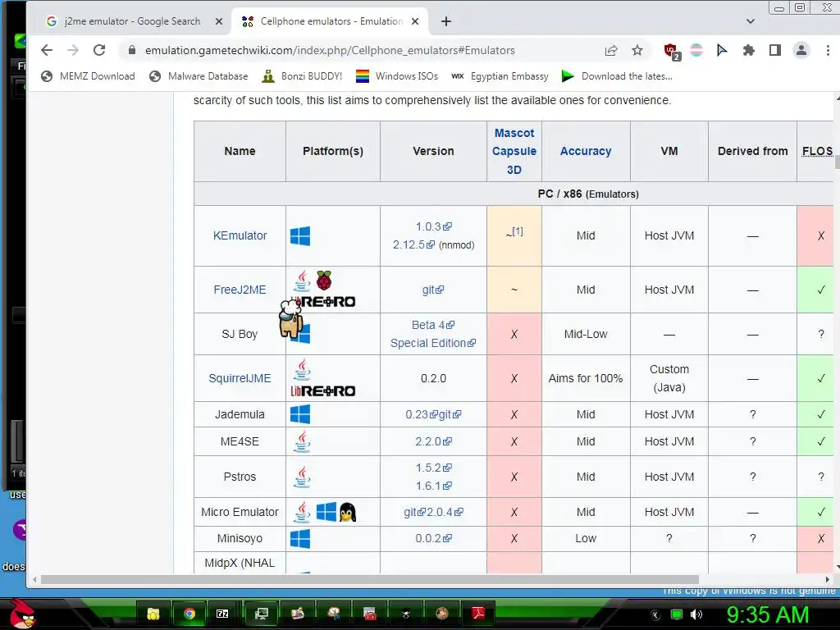Click the volume speaker tray icon

click(x=696, y=614)
